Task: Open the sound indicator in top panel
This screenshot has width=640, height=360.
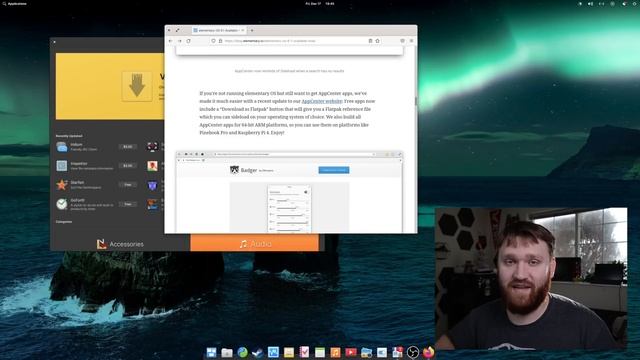Action: (590, 4)
